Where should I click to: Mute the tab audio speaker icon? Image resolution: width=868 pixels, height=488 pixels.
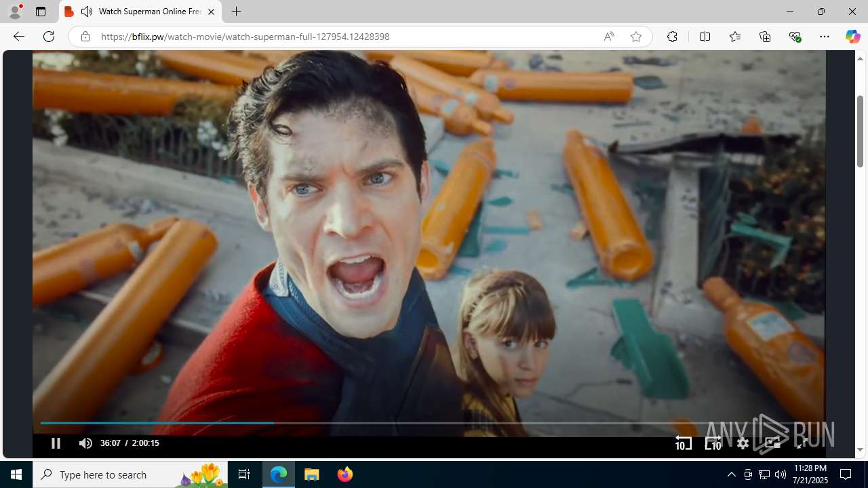87,12
